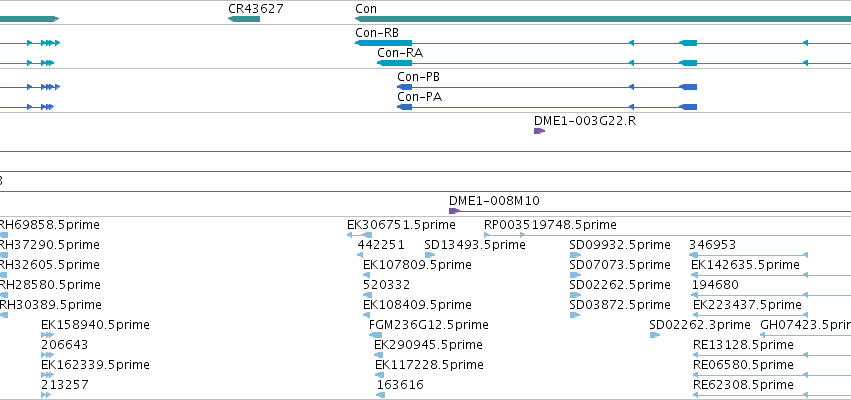Click the RH69858.5prime label
Viewport: 851px width, 400px height.
[x=49, y=225]
